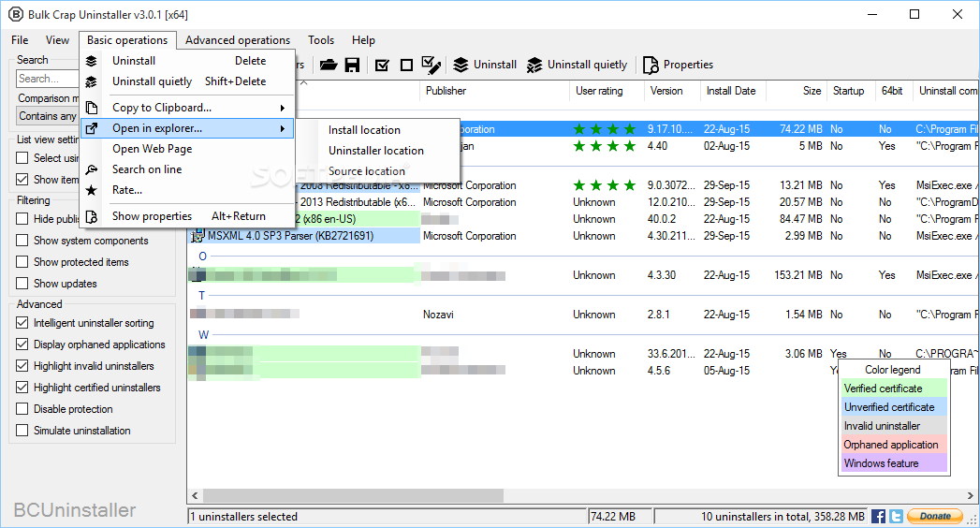This screenshot has width=980, height=528.
Task: Click the Orphaned application pink legend swatch
Action: [x=894, y=445]
